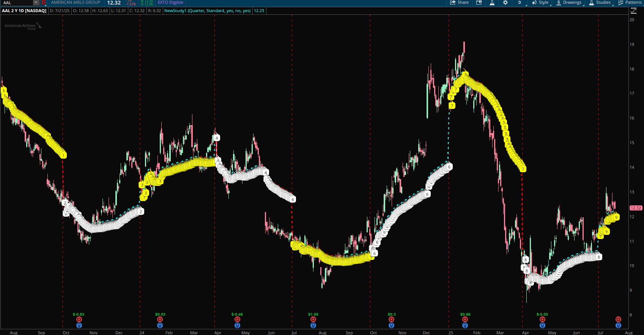Viewport: 644px width, 335px height.
Task: Click the red indicator icon beside the symbol box
Action: [x=44, y=3]
